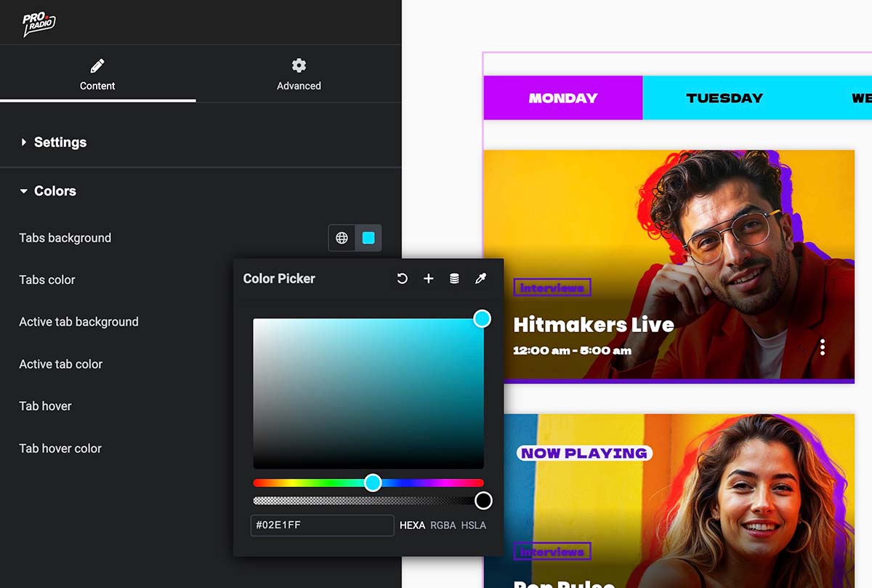The height and width of the screenshot is (588, 872).
Task: Open the Content tab
Action: (97, 75)
